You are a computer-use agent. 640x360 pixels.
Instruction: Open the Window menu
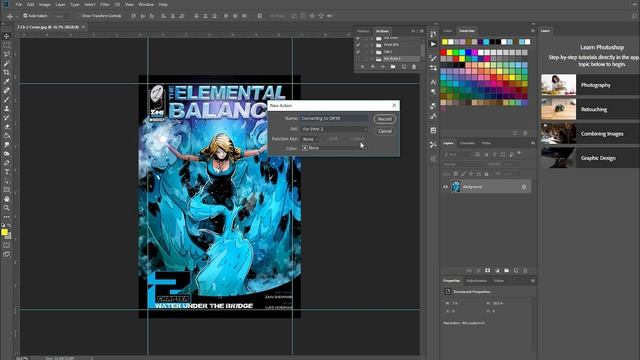pyautogui.click(x=146, y=4)
